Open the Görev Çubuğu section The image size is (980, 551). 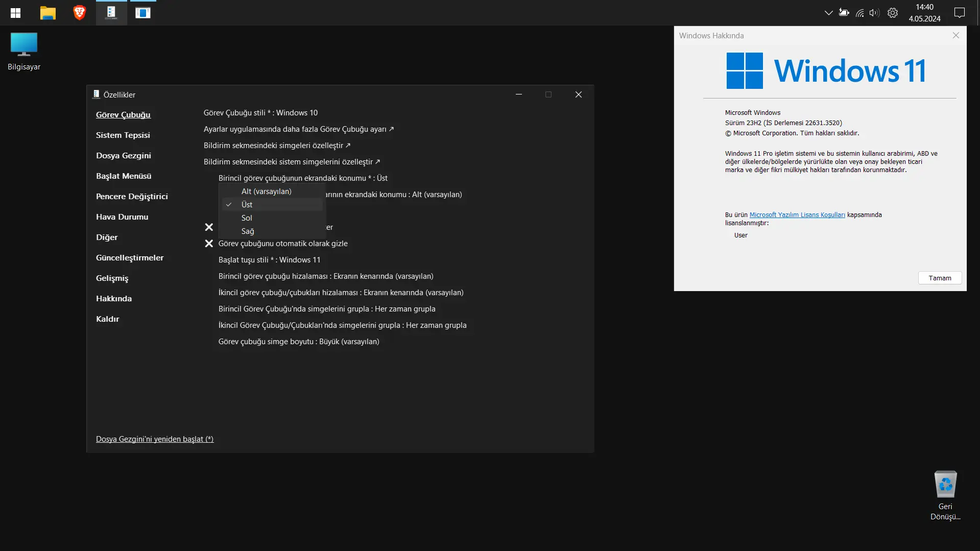tap(123, 115)
